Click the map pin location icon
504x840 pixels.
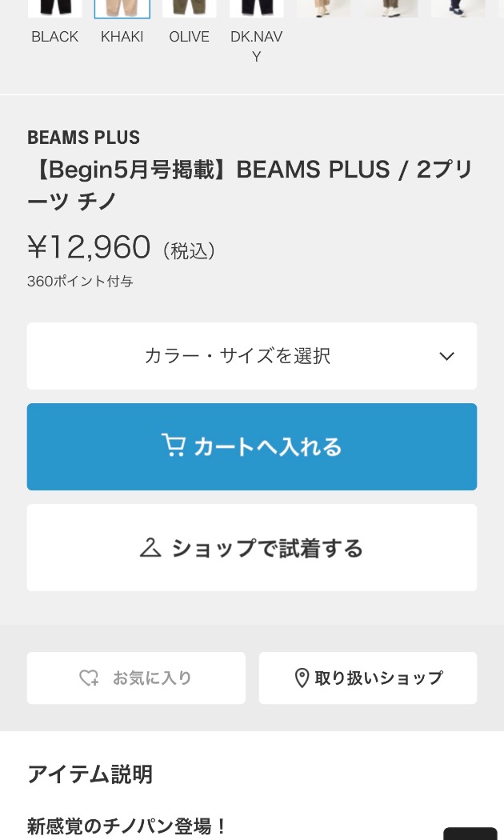click(302, 678)
